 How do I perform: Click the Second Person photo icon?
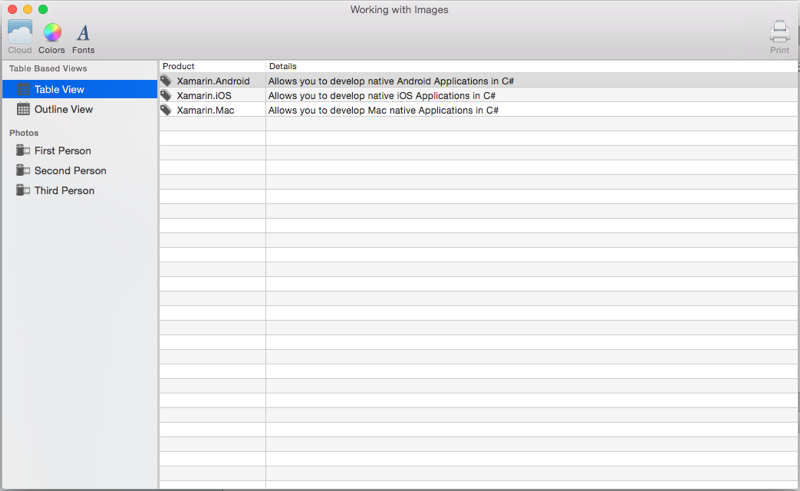tap(24, 171)
